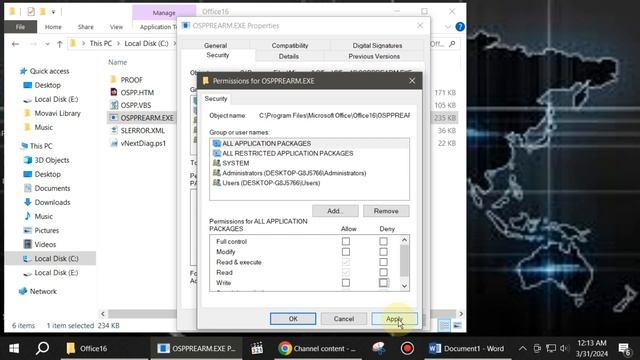The height and width of the screenshot is (360, 640).
Task: Open the Details tab in Properties
Action: click(289, 56)
